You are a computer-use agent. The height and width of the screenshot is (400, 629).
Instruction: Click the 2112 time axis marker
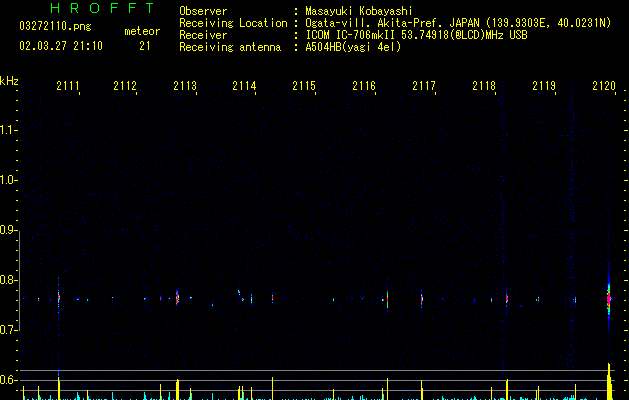coord(125,85)
